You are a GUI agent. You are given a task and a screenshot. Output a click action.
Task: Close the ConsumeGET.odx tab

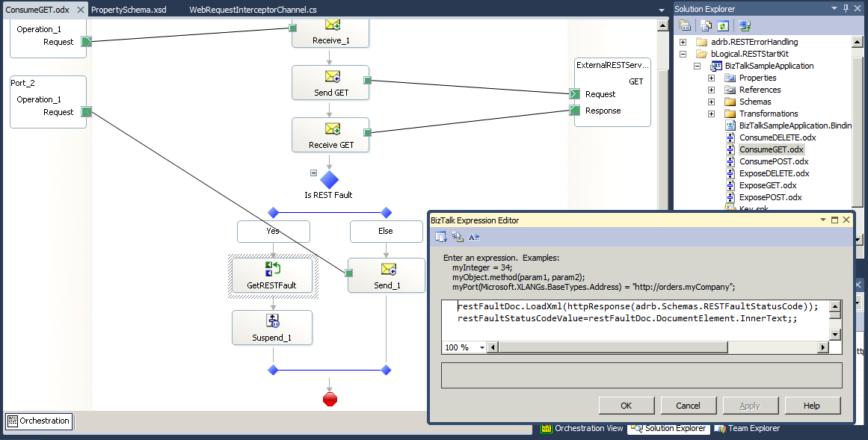(x=80, y=10)
